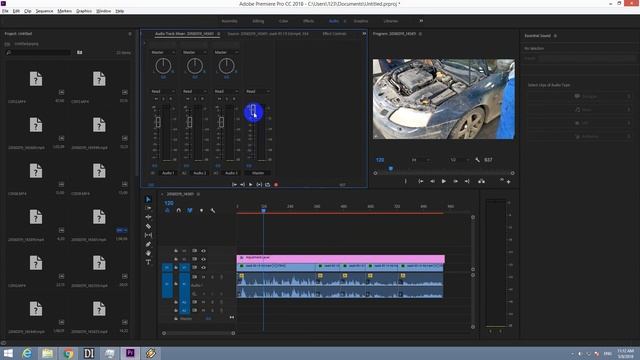Open workspace overflow chevrons menu
640x360 pixels.
(x=421, y=21)
